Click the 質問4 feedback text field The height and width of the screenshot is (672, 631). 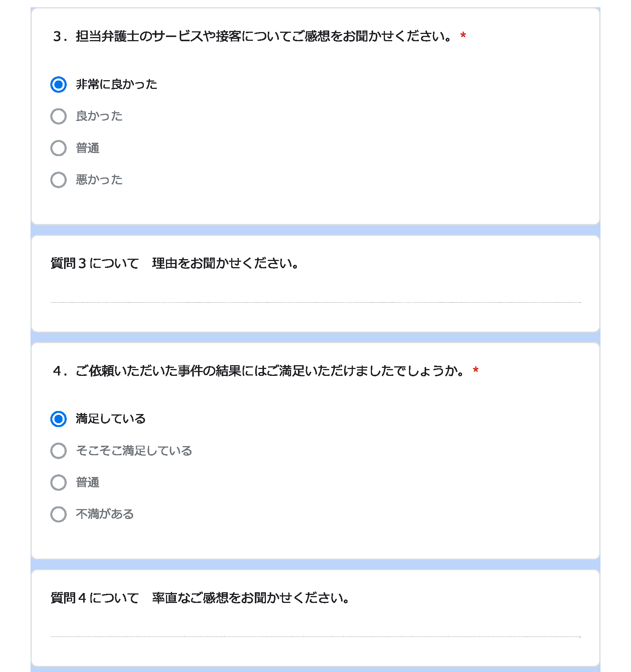(x=315, y=628)
